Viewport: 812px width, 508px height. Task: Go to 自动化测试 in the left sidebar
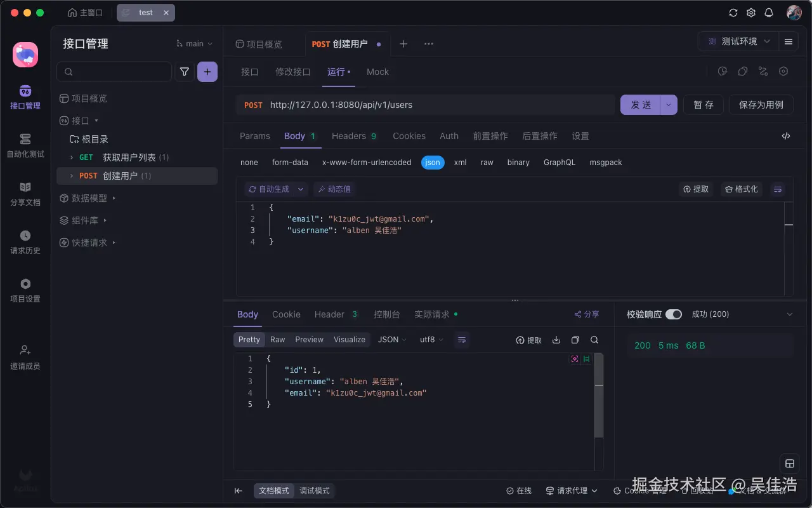click(x=25, y=145)
